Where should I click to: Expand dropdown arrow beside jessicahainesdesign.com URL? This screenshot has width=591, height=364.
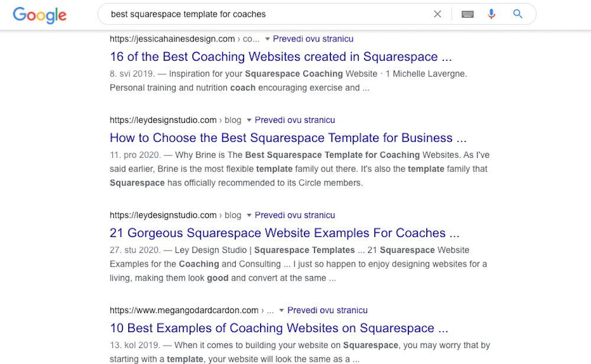click(267, 39)
